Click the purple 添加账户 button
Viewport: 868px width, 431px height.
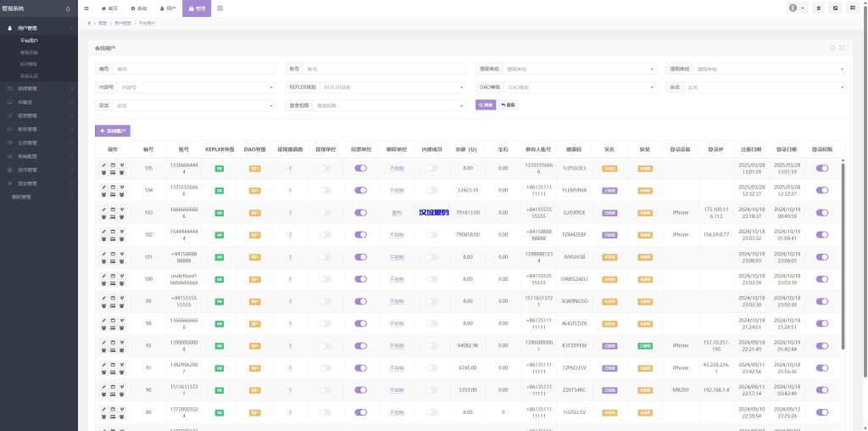(113, 131)
